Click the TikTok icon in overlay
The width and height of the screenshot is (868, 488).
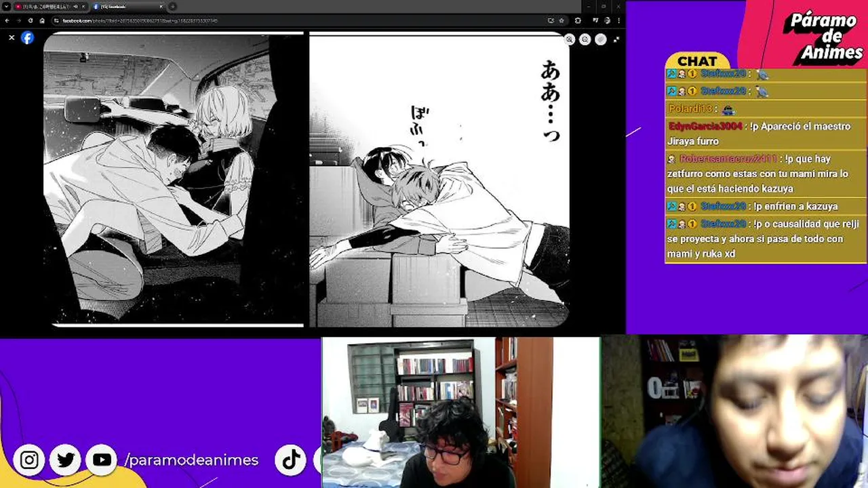pos(292,460)
